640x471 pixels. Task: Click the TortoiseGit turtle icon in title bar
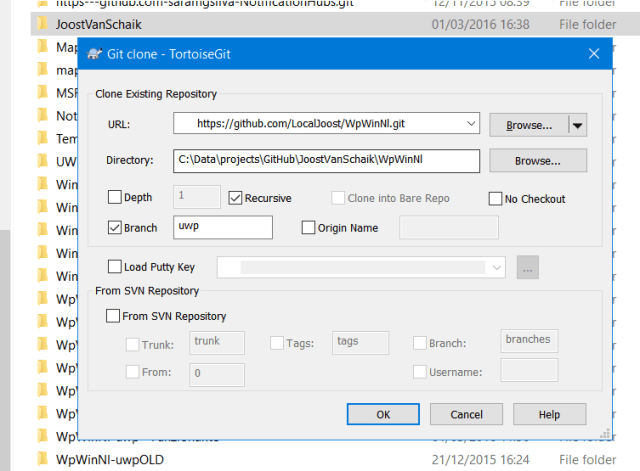click(x=95, y=52)
